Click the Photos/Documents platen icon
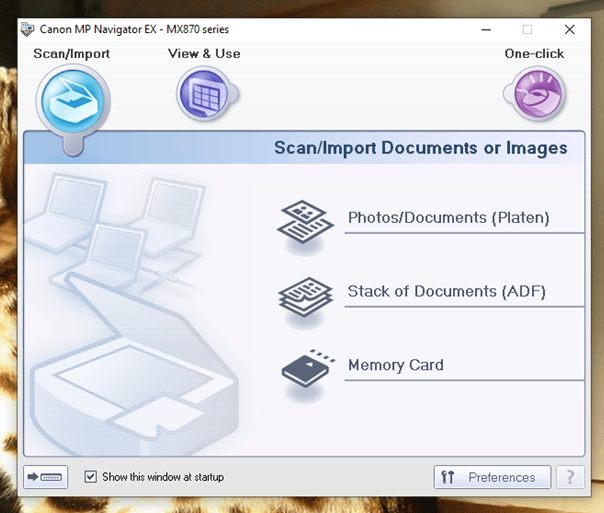The width and height of the screenshot is (604, 513). click(305, 220)
